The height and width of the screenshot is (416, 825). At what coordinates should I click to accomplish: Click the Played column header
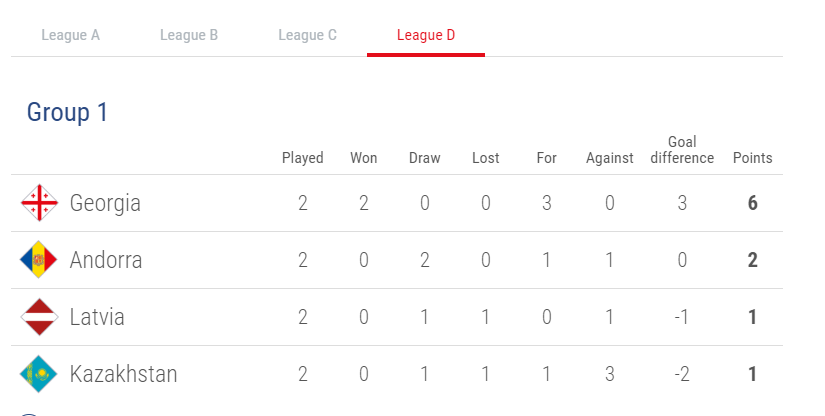pos(303,158)
